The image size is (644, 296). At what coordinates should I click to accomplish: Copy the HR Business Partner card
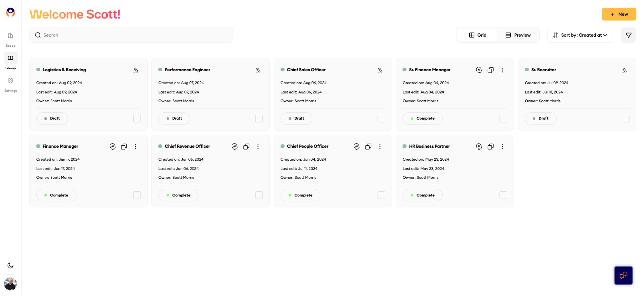coord(491,147)
